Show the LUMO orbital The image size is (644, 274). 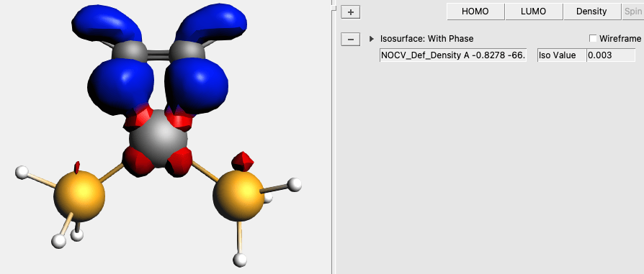(x=534, y=12)
